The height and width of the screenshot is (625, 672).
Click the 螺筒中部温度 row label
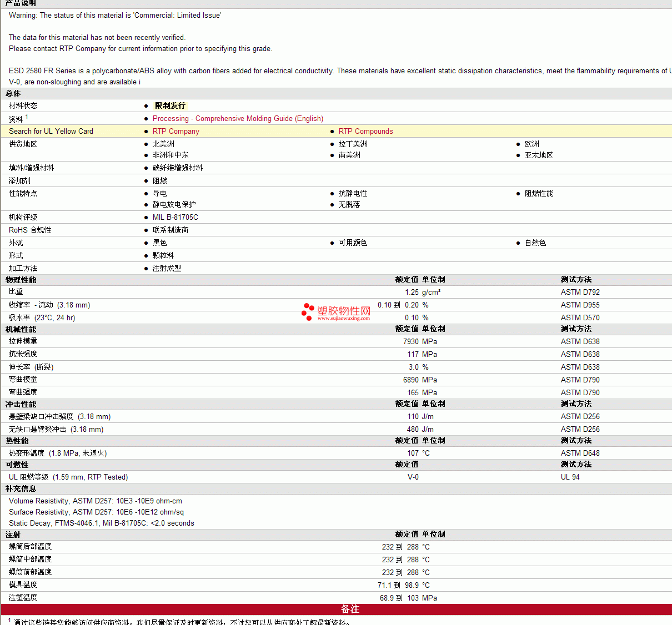(30, 560)
